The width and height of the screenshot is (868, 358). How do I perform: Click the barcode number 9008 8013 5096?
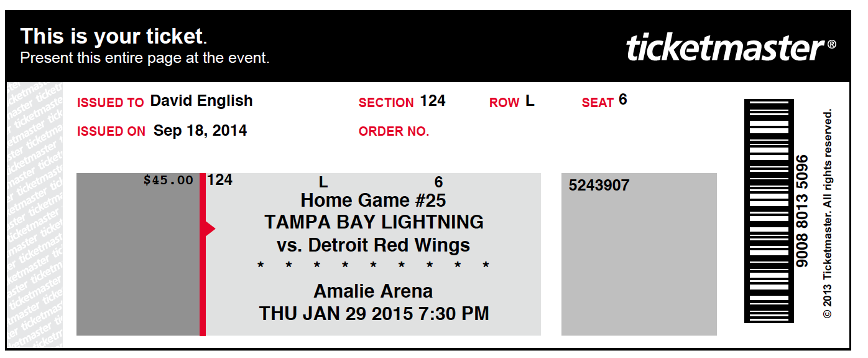coord(802,211)
